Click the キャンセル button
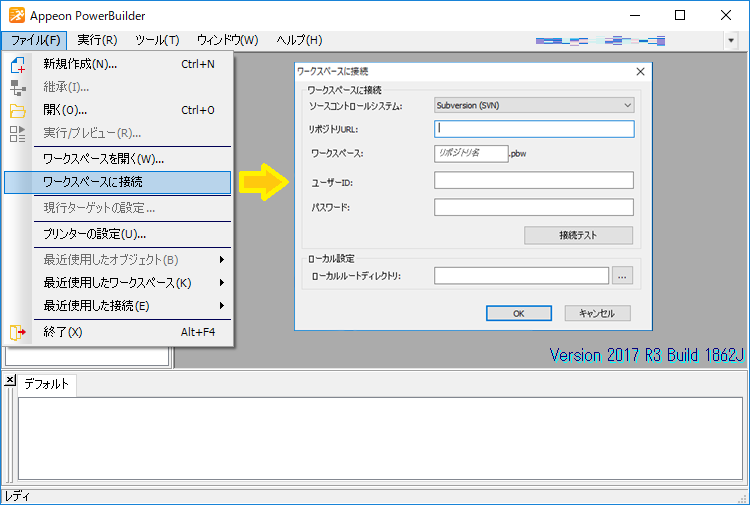Viewport: 750px width, 505px height. pyautogui.click(x=597, y=313)
